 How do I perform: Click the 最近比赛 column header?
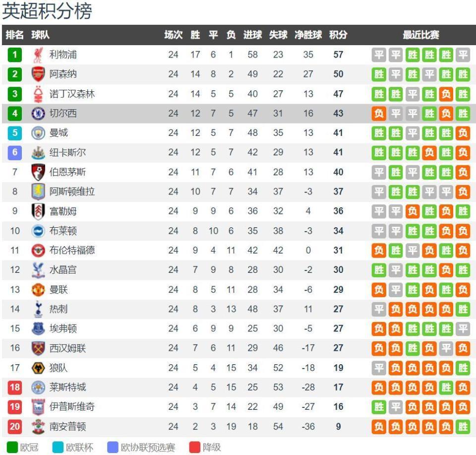coord(420,35)
